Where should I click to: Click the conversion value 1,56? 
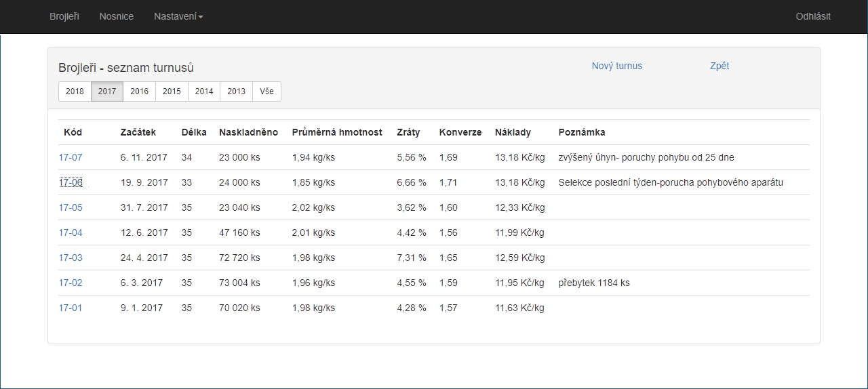tap(448, 232)
